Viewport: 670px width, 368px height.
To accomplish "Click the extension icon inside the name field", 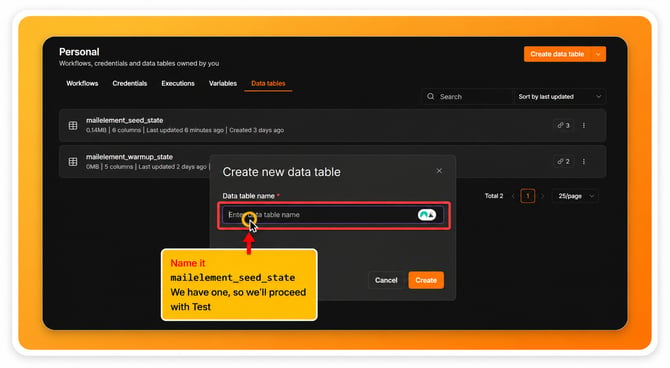I will (x=426, y=215).
